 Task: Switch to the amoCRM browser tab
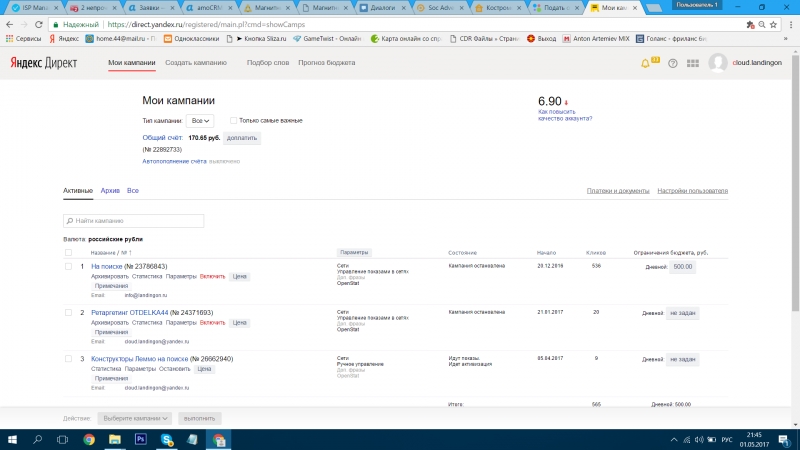pos(209,8)
